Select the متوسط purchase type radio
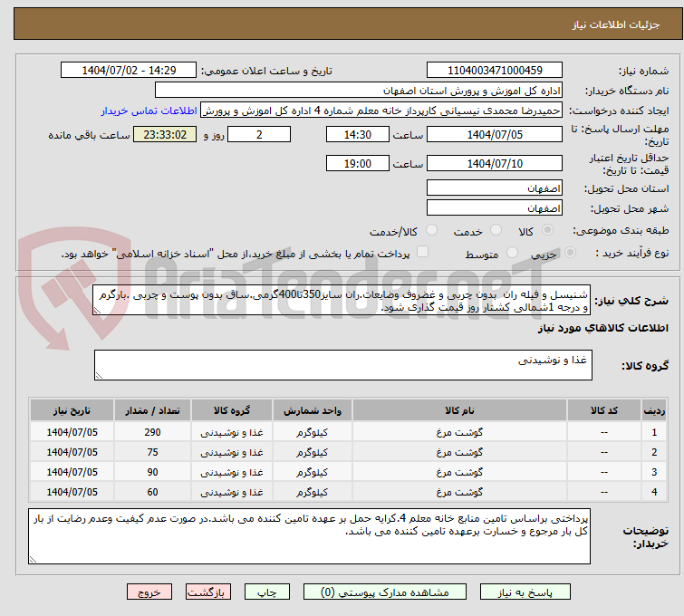Viewport: 684px width, 616px height. (514, 254)
